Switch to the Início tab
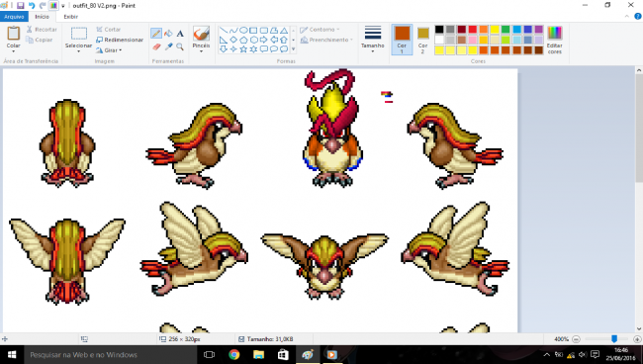This screenshot has width=643, height=364. pos(42,17)
